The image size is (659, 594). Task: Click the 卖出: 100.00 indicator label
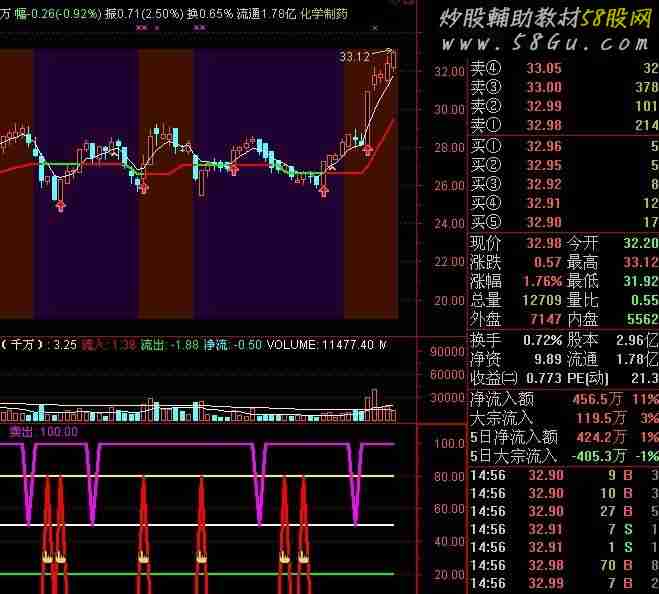click(x=43, y=432)
